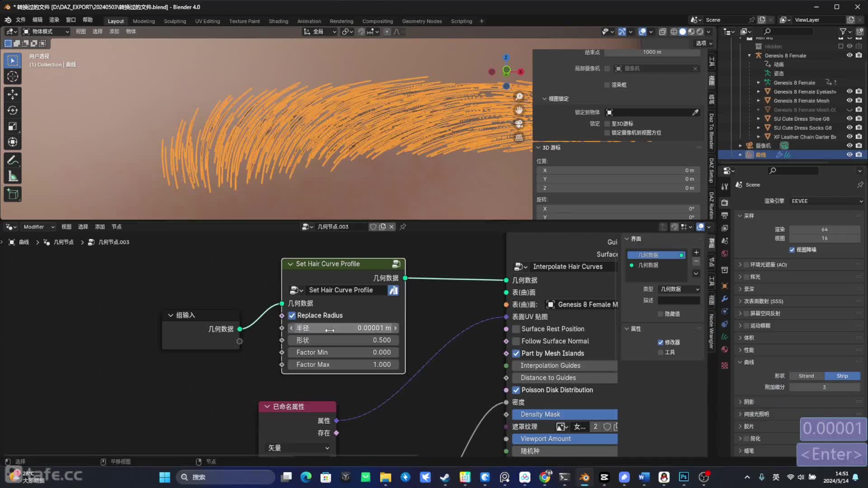Enable the Follow Surface Normal checkbox
868x488 pixels.
516,341
